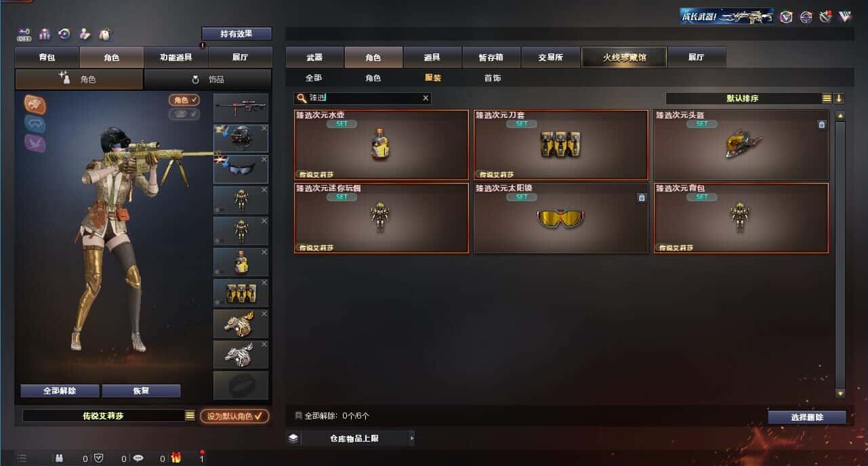Screen dimensions: 868x466
Task: Expand the 仓库物品上限 arrow
Action: 411,438
